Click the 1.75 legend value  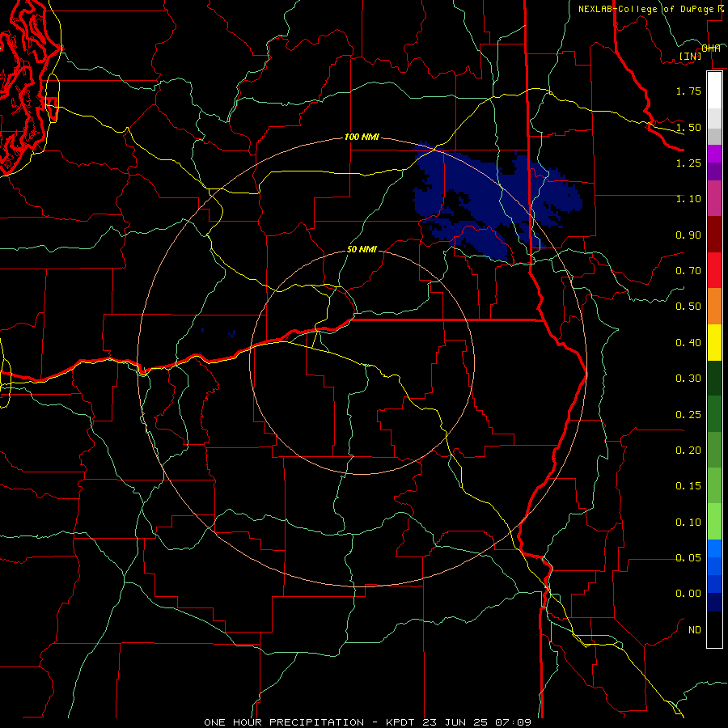688,91
